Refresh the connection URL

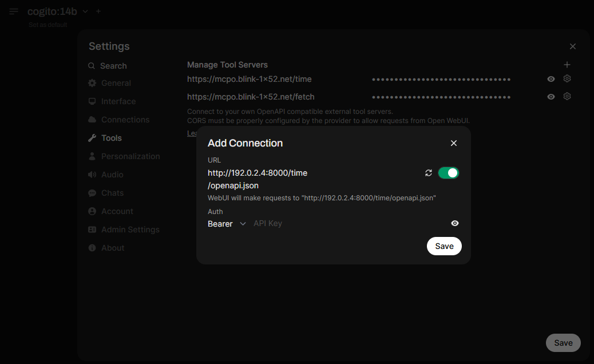429,172
